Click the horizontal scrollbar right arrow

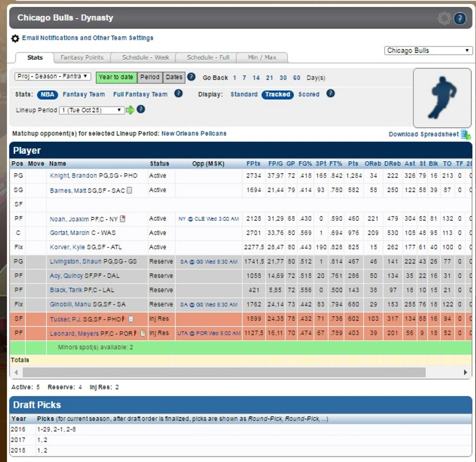[465, 372]
